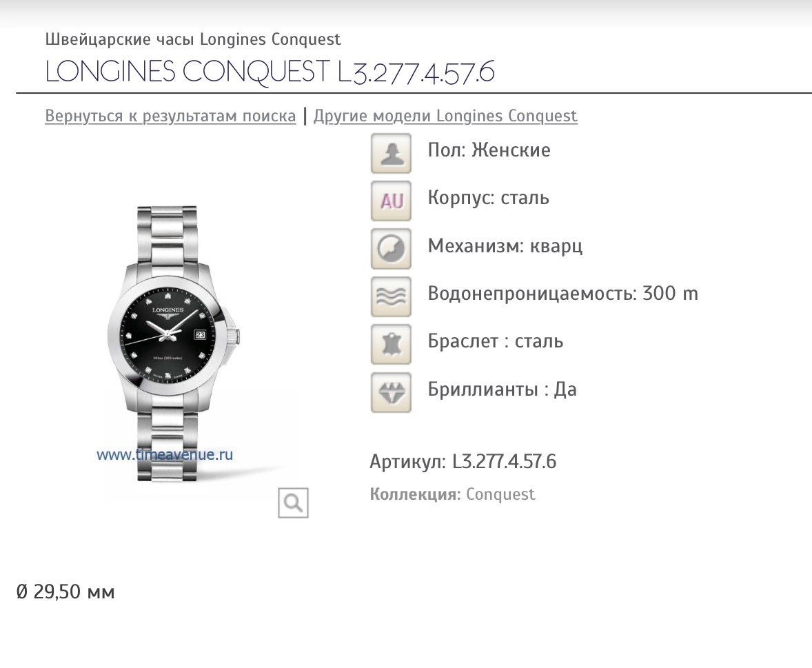812x668 pixels.
Task: Click the Ø 29,50 мм diameter text
Action: [x=65, y=591]
